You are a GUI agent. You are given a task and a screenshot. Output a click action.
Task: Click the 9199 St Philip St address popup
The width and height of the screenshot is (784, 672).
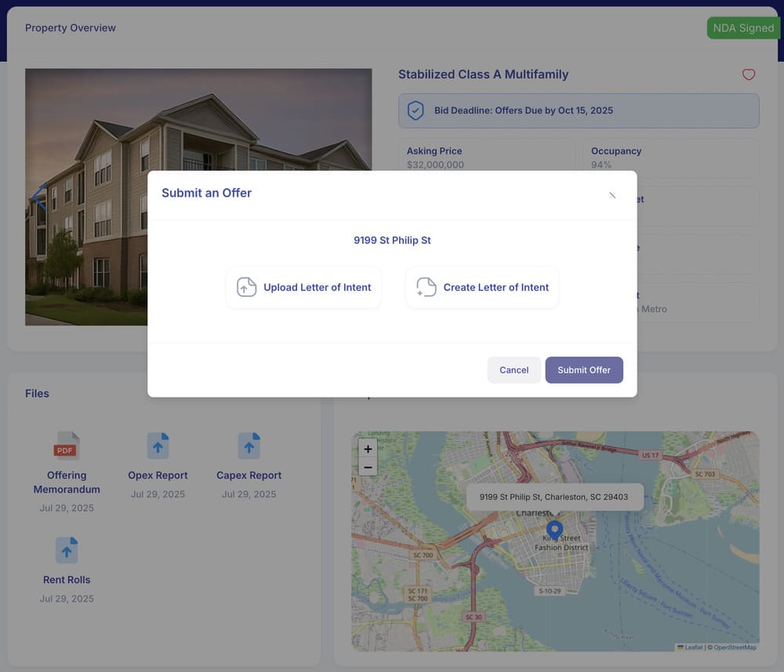click(x=556, y=496)
